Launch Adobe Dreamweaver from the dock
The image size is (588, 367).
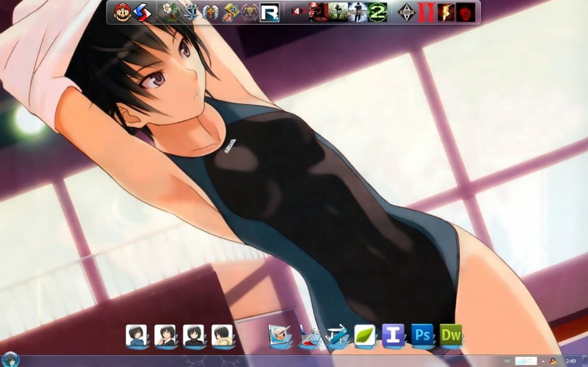click(451, 335)
